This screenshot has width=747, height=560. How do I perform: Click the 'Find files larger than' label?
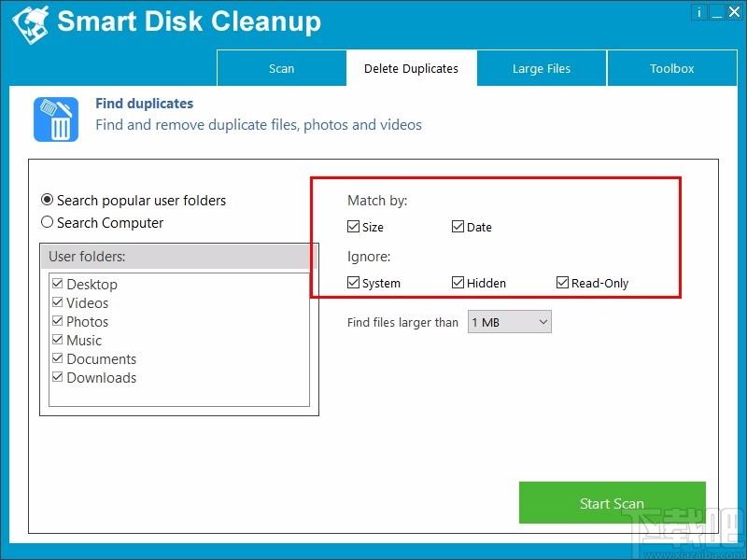pyautogui.click(x=402, y=322)
